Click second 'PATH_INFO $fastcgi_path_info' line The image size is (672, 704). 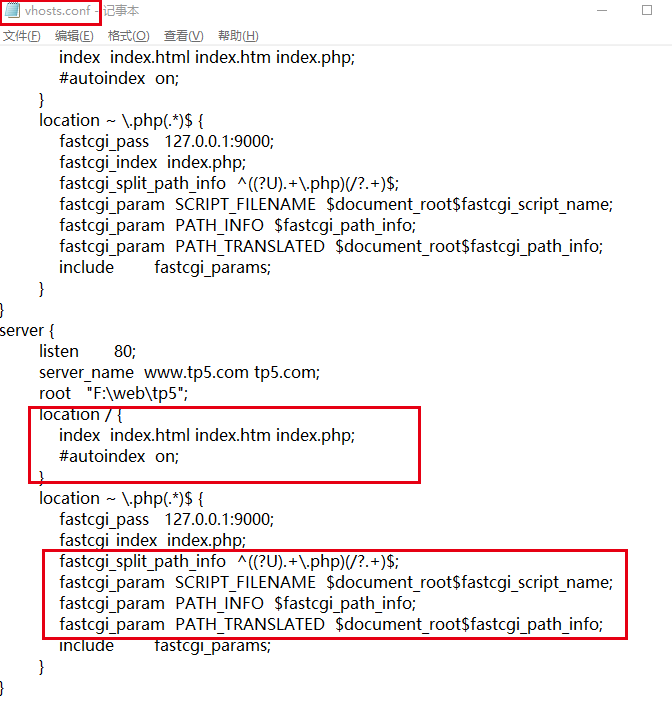[x=237, y=603]
